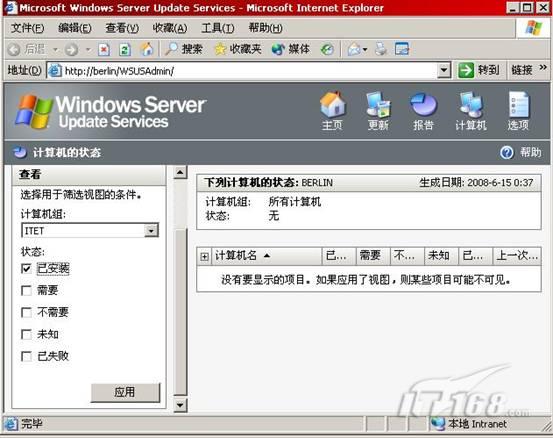Open the WSUS 主页 home icon
553x438 pixels.
pos(332,105)
